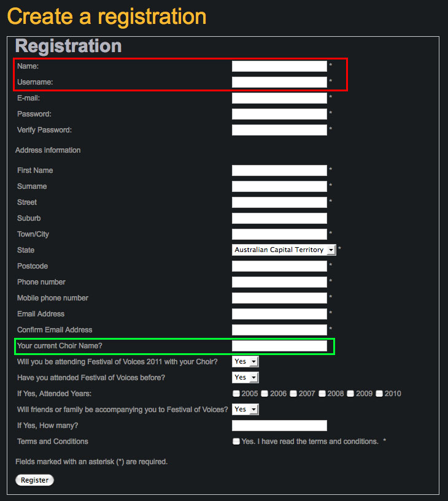
Task: Select the Password field
Action: (279, 114)
